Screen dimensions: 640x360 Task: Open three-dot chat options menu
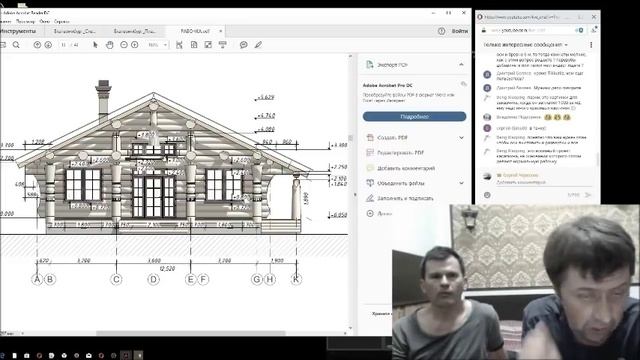(591, 44)
